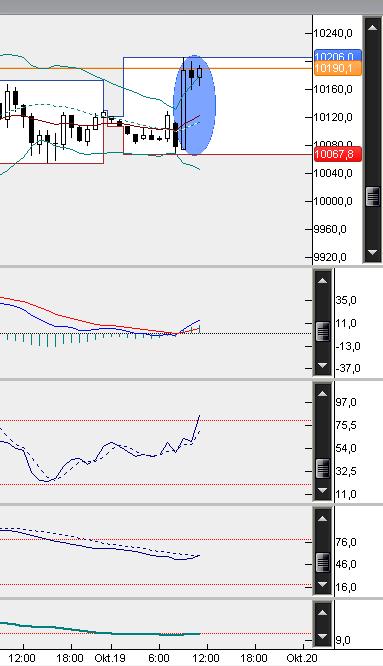Image resolution: width=383 pixels, height=666 pixels.
Task: Click the 35,0 MACD scale value
Action: point(346,300)
